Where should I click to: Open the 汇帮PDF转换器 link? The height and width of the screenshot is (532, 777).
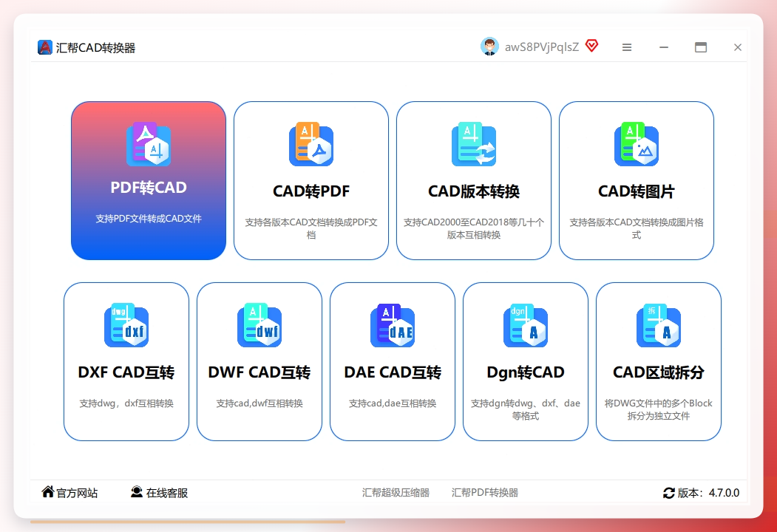(x=485, y=492)
